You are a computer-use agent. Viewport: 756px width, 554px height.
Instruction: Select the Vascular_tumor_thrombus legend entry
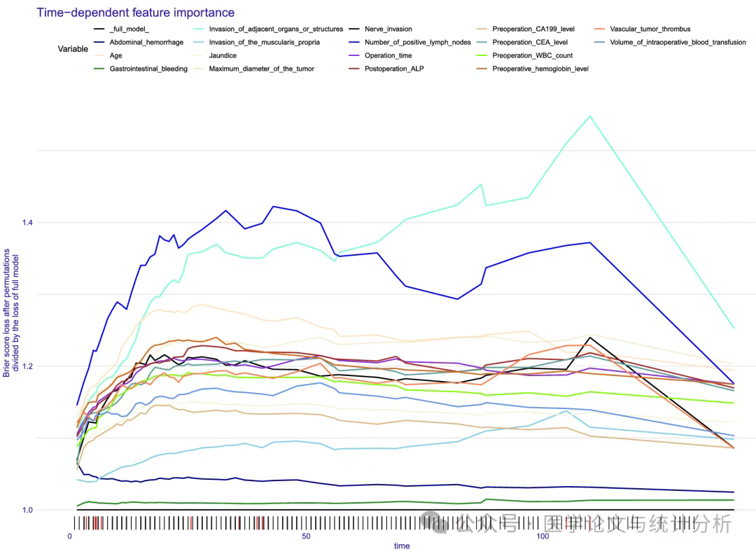642,29
